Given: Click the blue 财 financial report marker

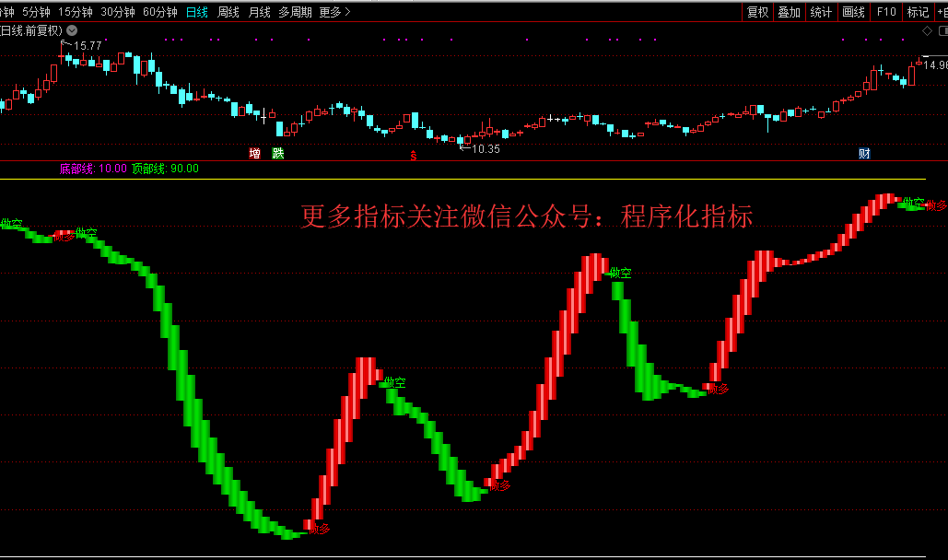Looking at the screenshot, I should (x=864, y=153).
